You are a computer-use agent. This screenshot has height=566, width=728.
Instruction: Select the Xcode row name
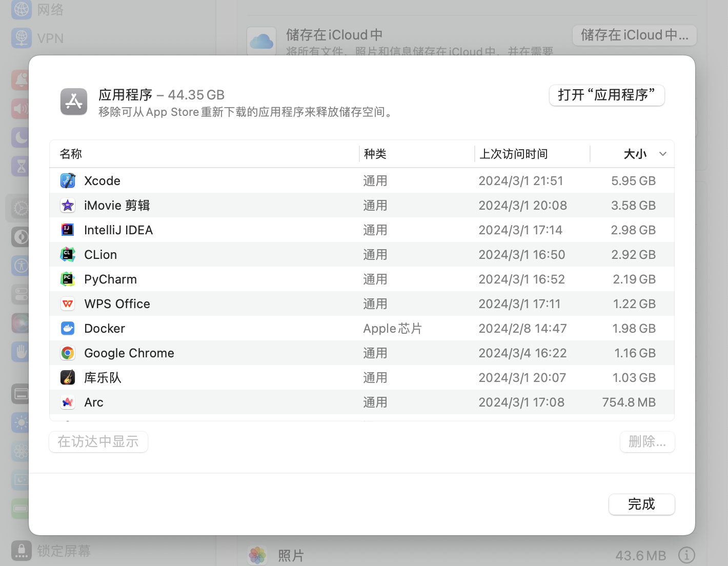tap(102, 181)
